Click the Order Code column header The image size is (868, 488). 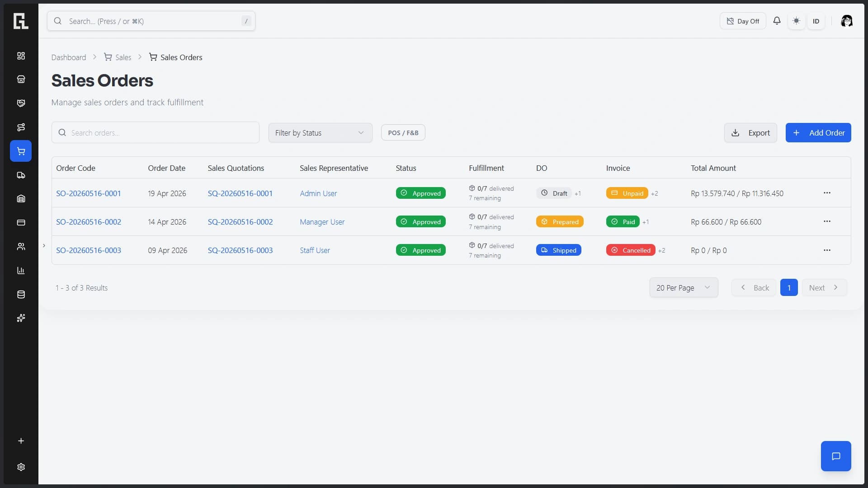click(x=75, y=168)
